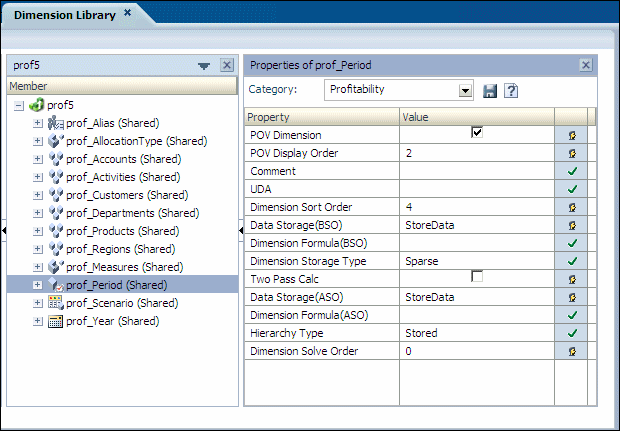Click the green check icon for UDA

point(572,189)
